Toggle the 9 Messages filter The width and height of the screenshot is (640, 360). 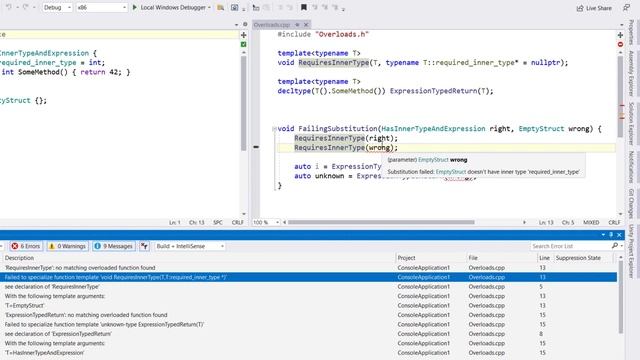point(114,246)
